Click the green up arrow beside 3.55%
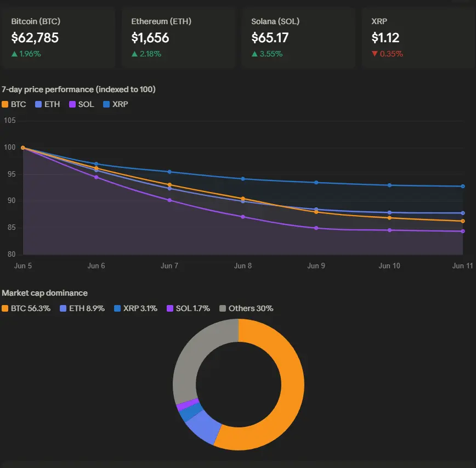Viewport: 476px width, 468px height. [x=254, y=54]
